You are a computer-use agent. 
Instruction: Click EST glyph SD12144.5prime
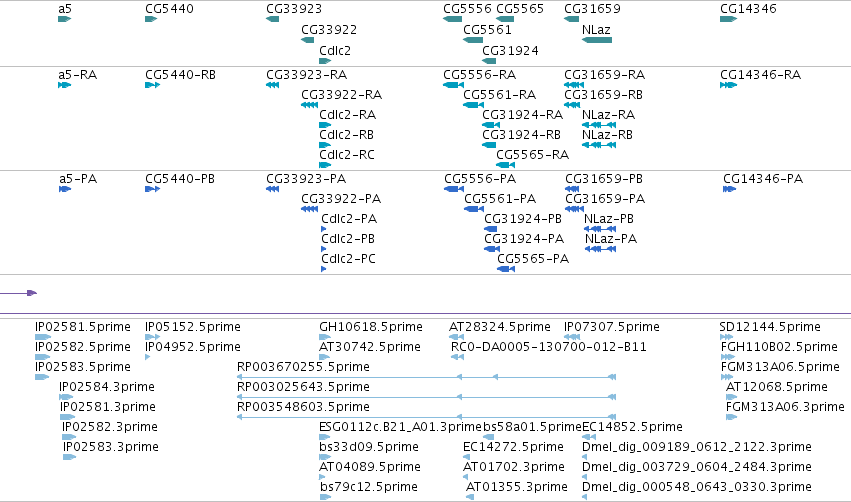tap(726, 337)
